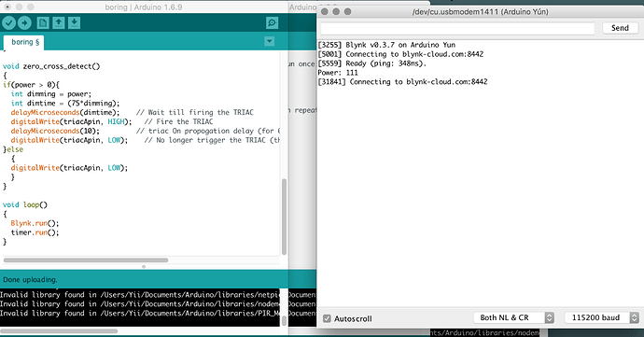Click the console output horizontal scrollbar
This screenshot has width=644, height=337.
click(59, 330)
